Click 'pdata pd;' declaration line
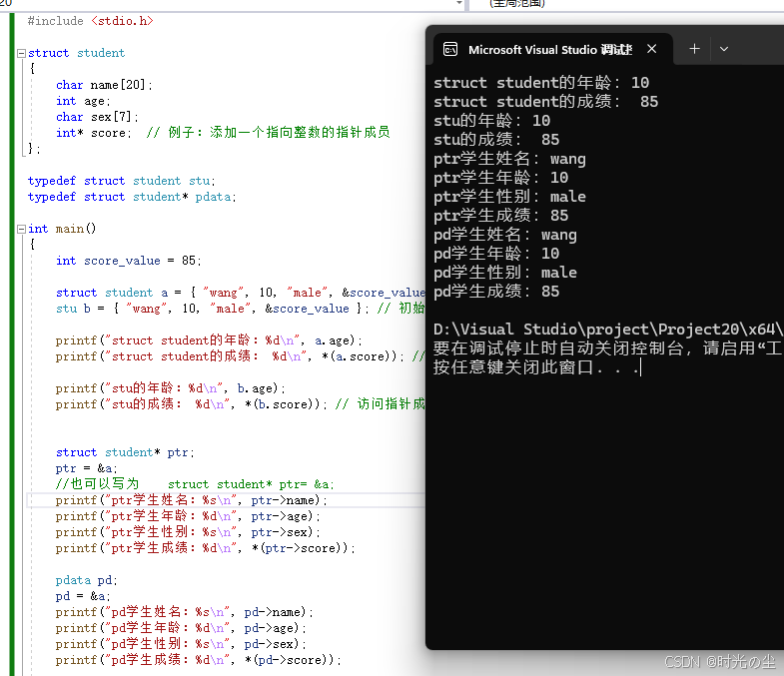The width and height of the screenshot is (784, 676). click(x=87, y=581)
